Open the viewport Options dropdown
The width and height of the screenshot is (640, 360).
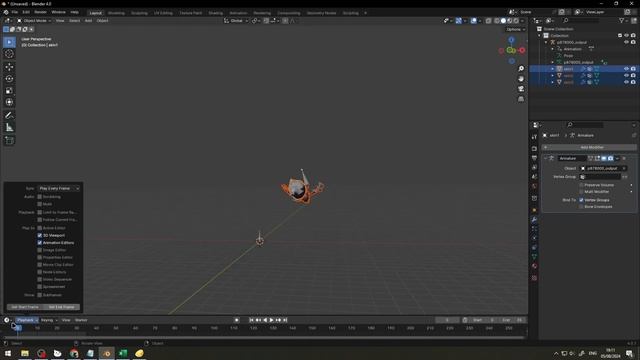point(516,29)
